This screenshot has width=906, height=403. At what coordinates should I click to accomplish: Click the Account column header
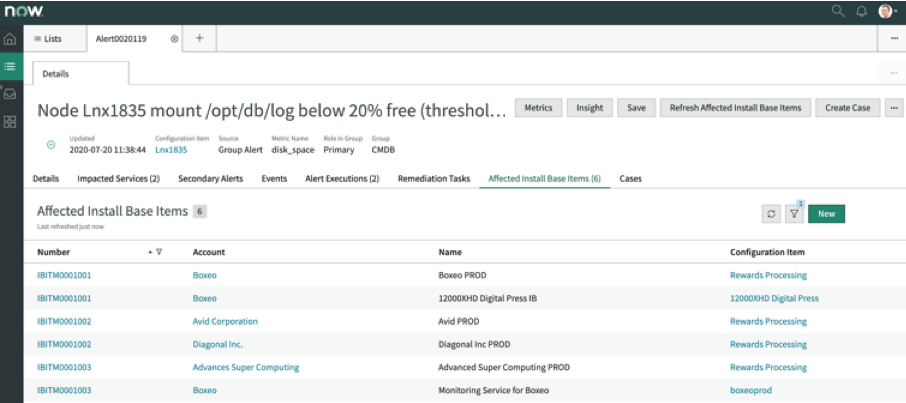[x=209, y=252]
